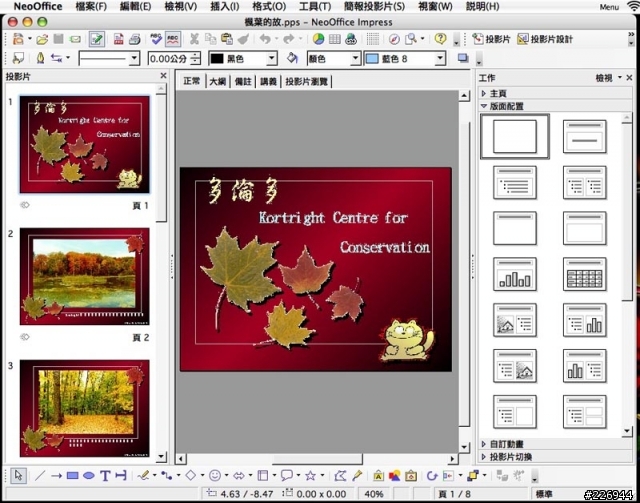
Task: Click the Open file folder icon
Action: coord(42,39)
